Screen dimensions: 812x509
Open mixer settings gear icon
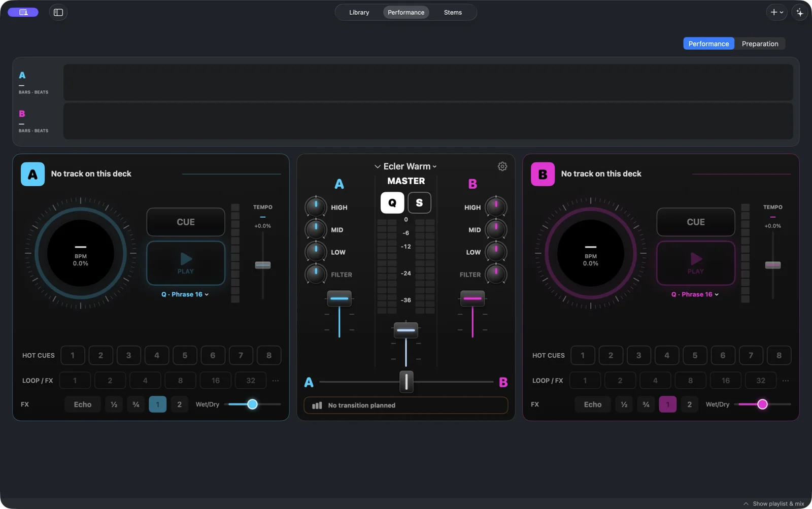coord(502,166)
